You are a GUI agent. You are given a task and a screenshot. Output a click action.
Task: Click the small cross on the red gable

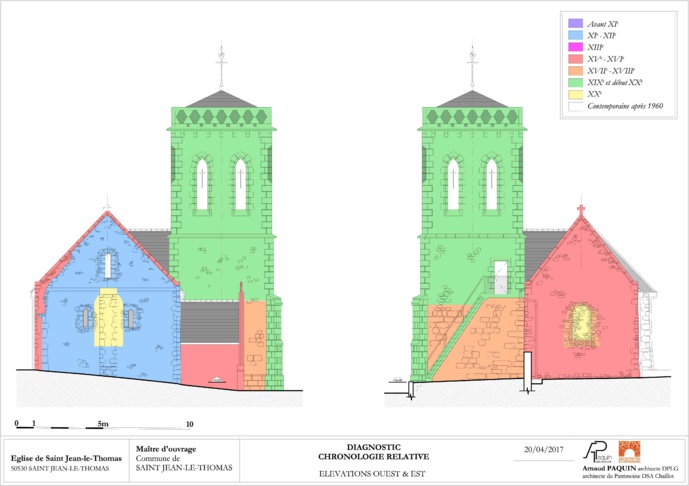pyautogui.click(x=579, y=212)
